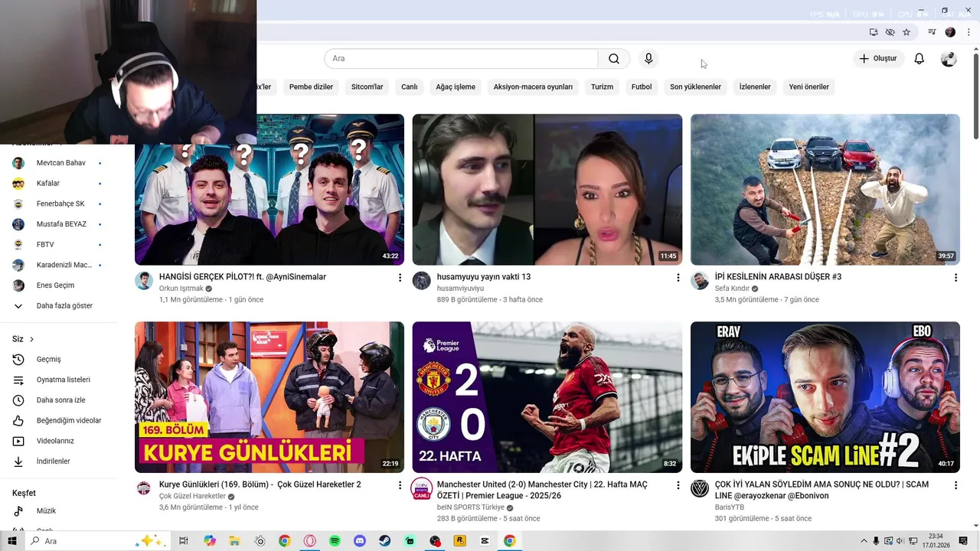
Task: Click the crossed-eye cookies icon in address bar
Action: point(890,32)
